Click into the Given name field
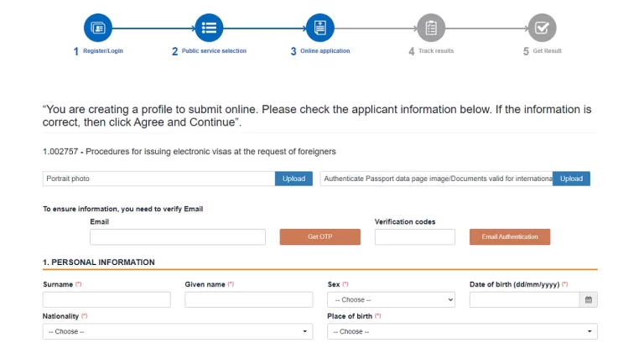 [x=248, y=300]
